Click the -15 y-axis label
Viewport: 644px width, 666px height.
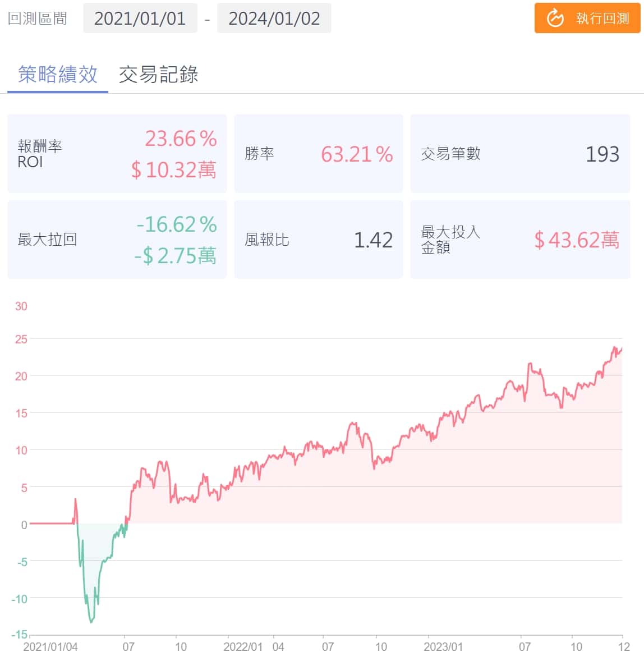(x=20, y=635)
